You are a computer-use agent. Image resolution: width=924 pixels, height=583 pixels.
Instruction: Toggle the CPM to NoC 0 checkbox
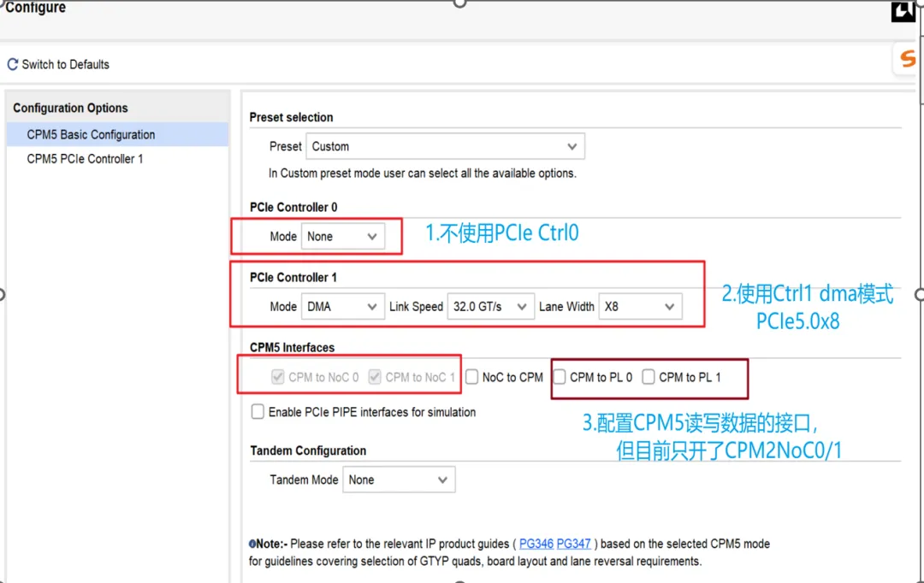pos(277,377)
